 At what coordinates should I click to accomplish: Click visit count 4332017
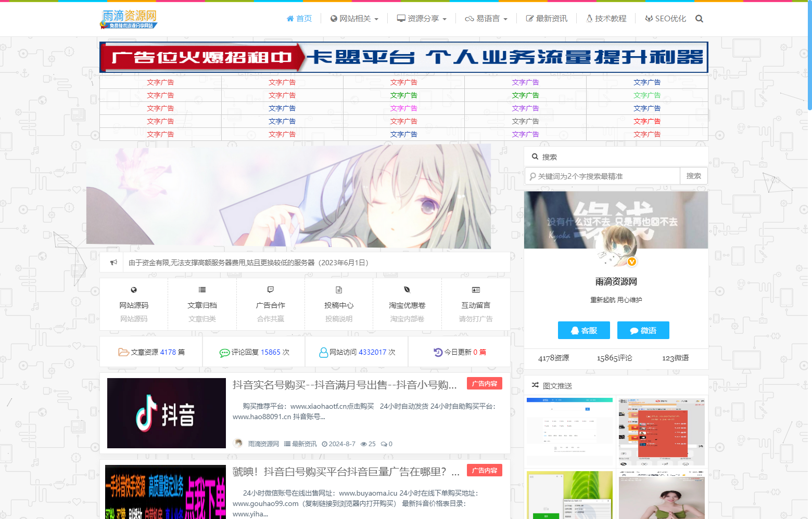[x=373, y=352]
